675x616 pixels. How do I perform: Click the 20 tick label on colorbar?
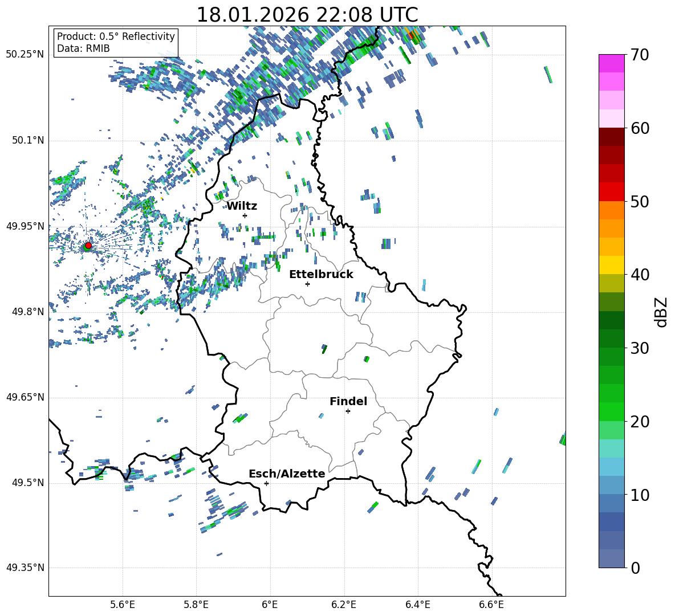(640, 422)
